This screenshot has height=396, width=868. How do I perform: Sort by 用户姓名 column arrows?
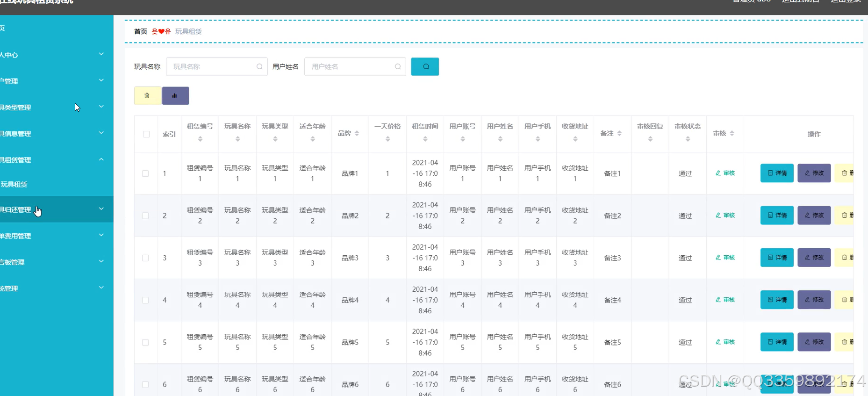coord(500,139)
